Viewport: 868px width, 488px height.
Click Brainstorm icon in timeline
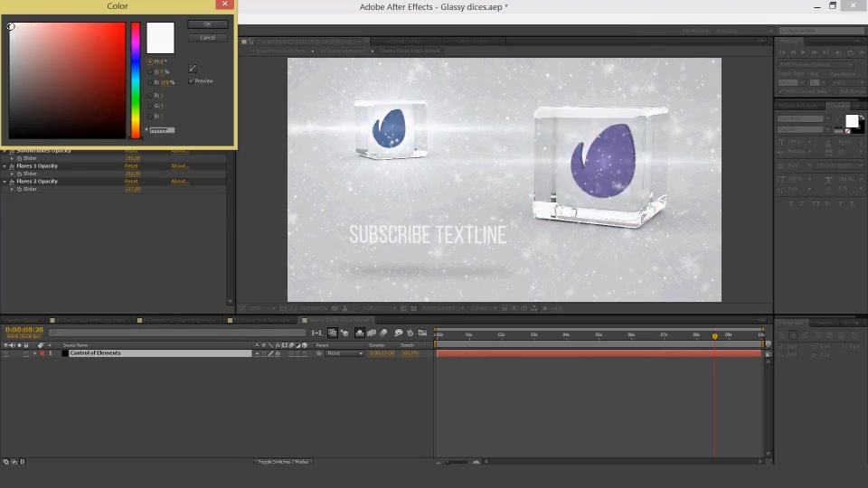(x=398, y=333)
